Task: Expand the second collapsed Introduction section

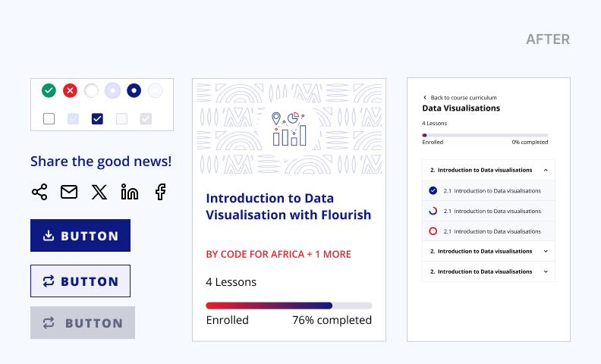Action: click(489, 251)
